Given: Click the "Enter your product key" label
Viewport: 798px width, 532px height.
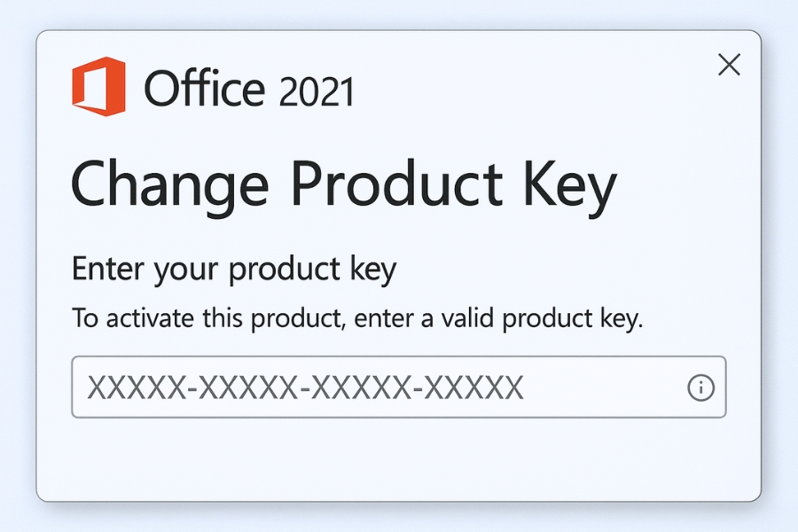Looking at the screenshot, I should (x=233, y=269).
